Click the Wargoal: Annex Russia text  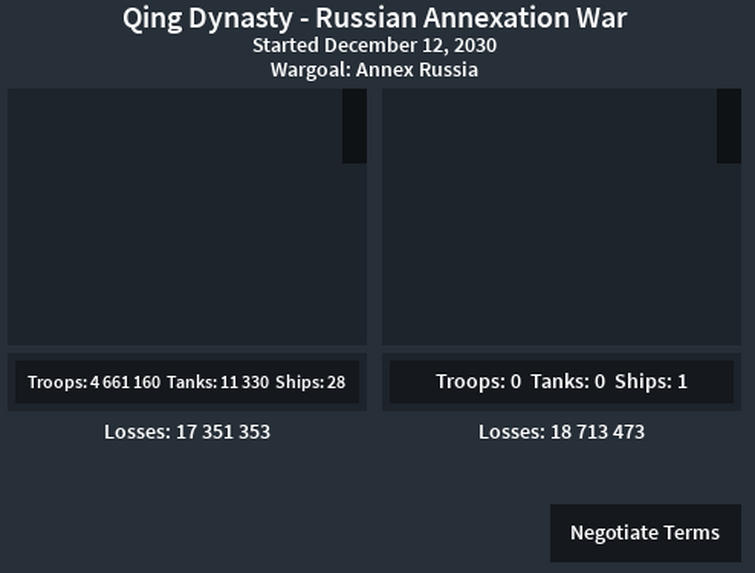pyautogui.click(x=374, y=70)
